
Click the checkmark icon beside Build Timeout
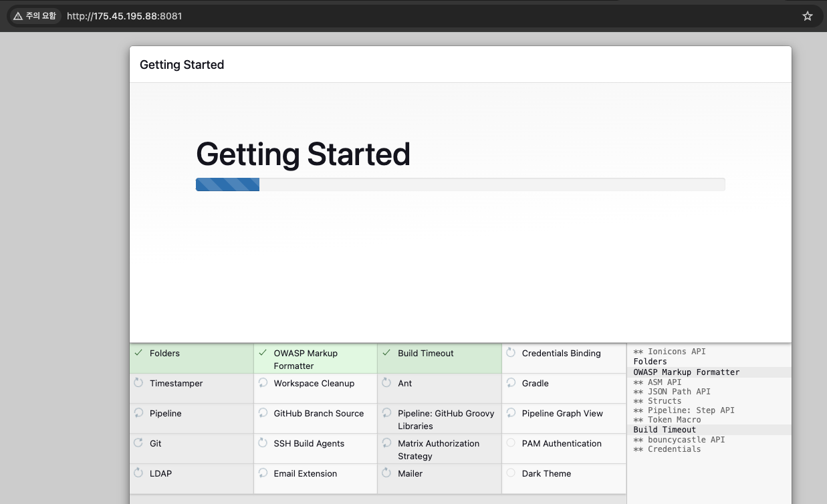(x=386, y=352)
